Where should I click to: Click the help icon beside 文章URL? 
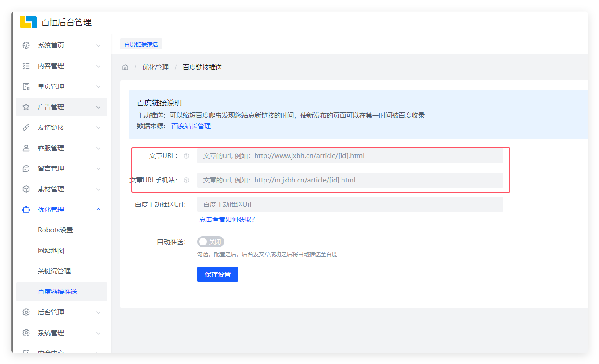coord(186,156)
